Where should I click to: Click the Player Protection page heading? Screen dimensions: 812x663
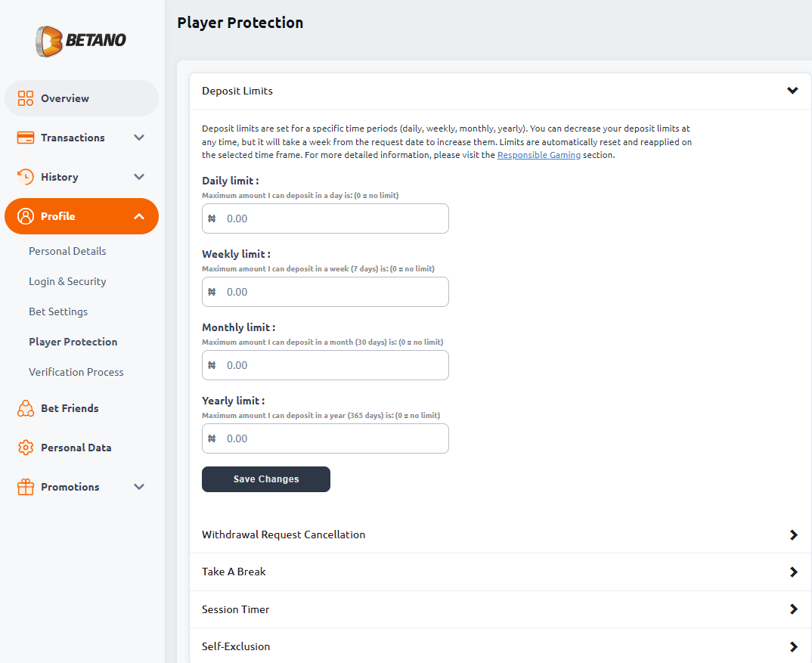click(x=240, y=23)
